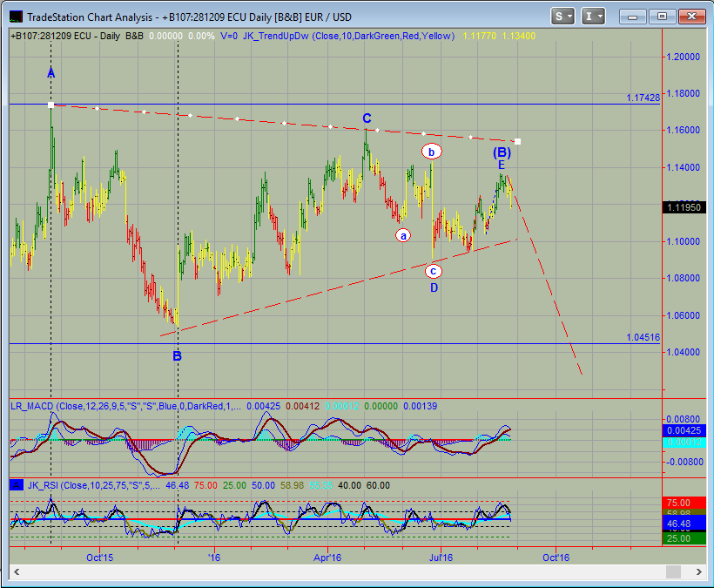Image resolution: width=714 pixels, height=588 pixels.
Task: Click the Oct'16 date axis label
Action: pyautogui.click(x=556, y=558)
